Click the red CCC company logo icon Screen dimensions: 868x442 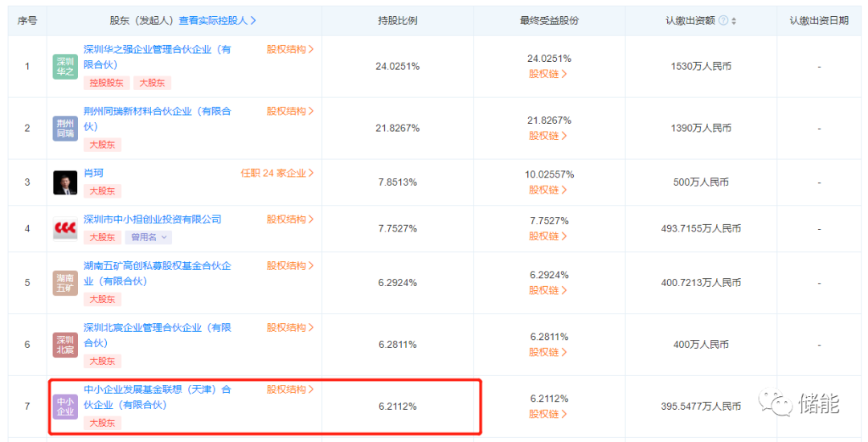click(x=65, y=229)
